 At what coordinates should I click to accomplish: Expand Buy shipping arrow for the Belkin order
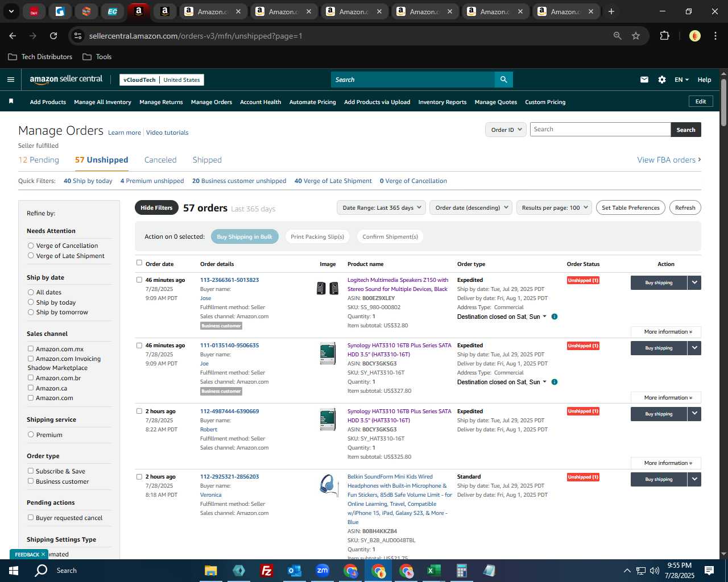pos(694,479)
